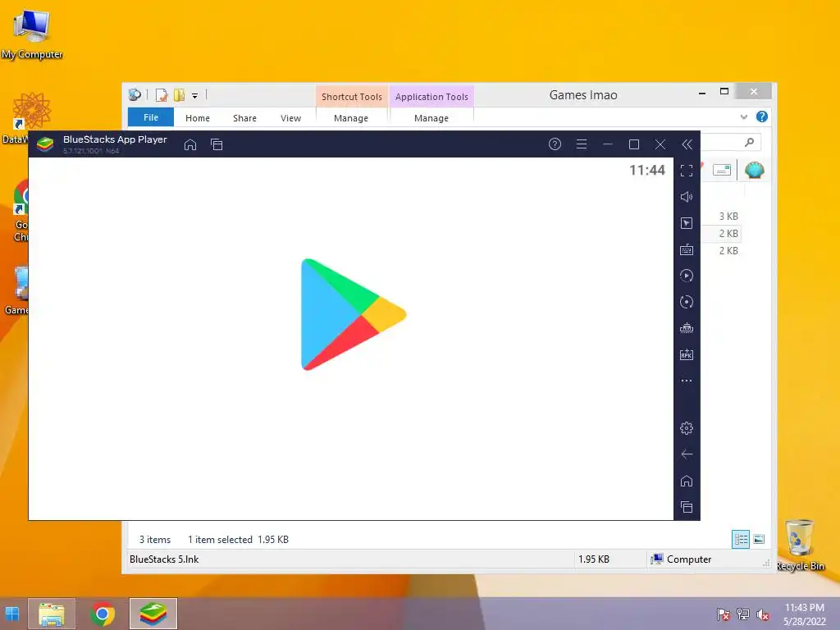This screenshot has height=630, width=840.
Task: Toggle BlueStacks mouse cursor lock icon
Action: (687, 223)
